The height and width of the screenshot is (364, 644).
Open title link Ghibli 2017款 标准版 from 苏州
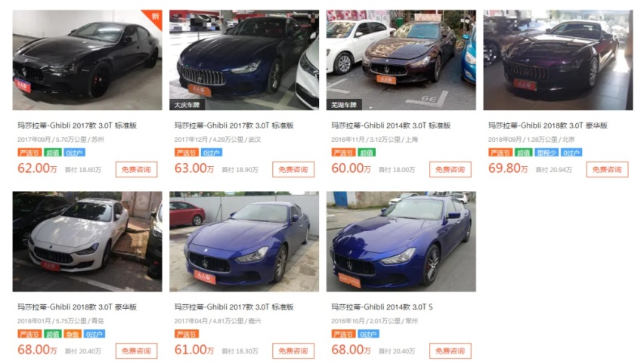(77, 125)
